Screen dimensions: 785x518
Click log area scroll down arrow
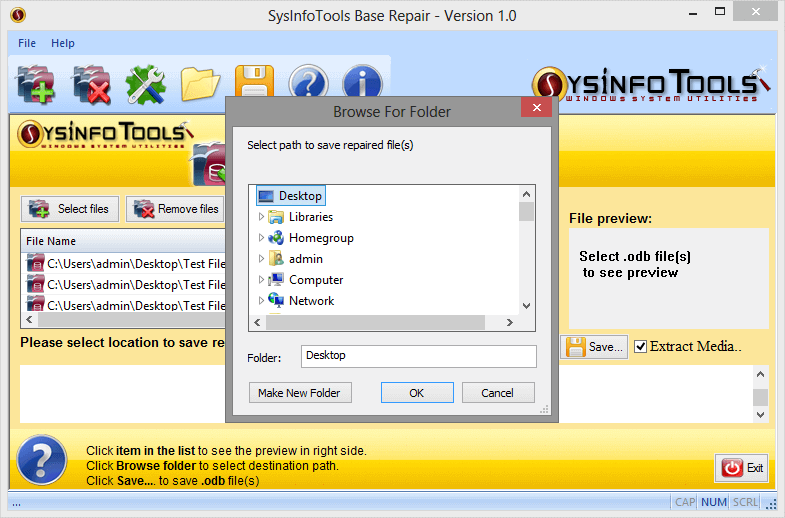[x=760, y=415]
